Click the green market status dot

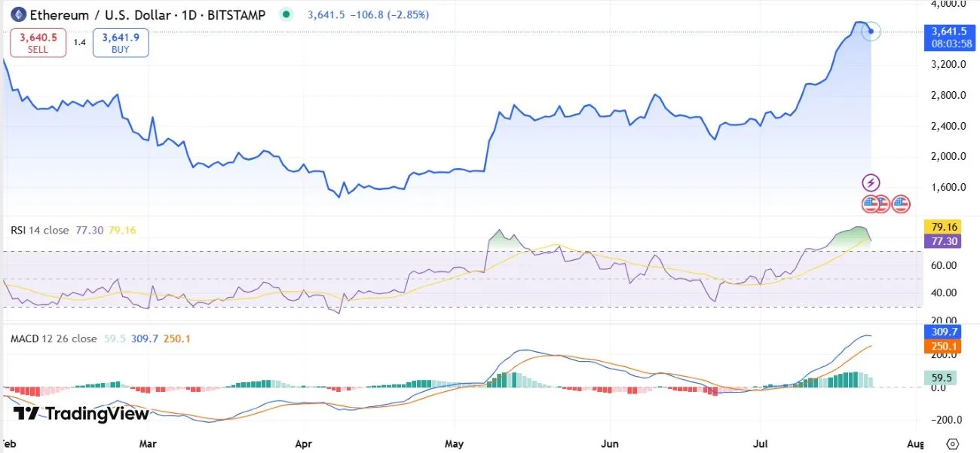(x=285, y=14)
